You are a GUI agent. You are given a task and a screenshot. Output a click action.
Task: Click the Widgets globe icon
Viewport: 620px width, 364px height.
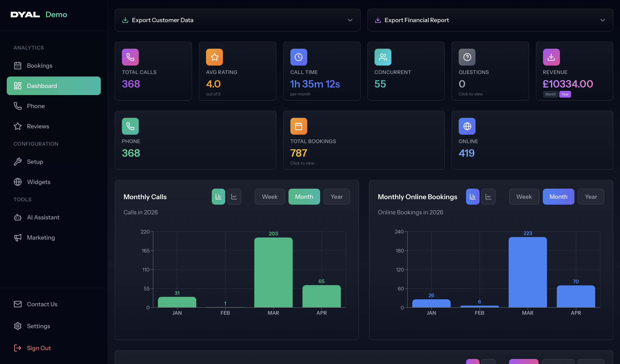[18, 182]
